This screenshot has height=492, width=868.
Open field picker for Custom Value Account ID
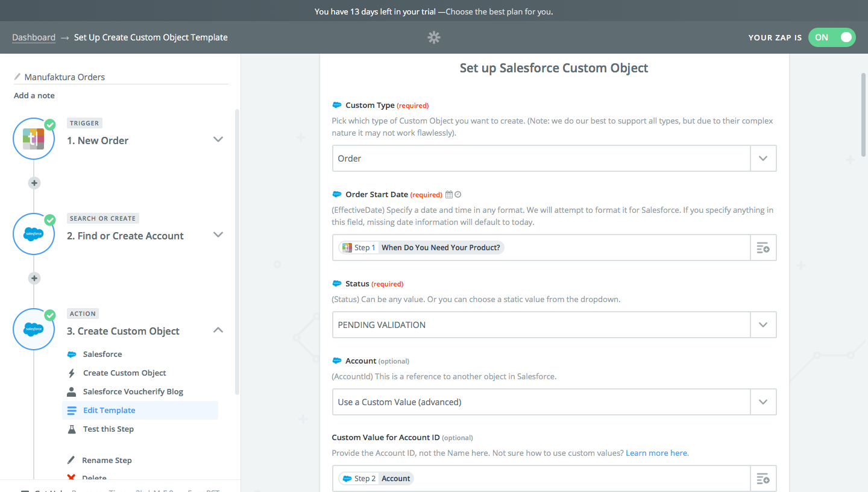point(763,479)
